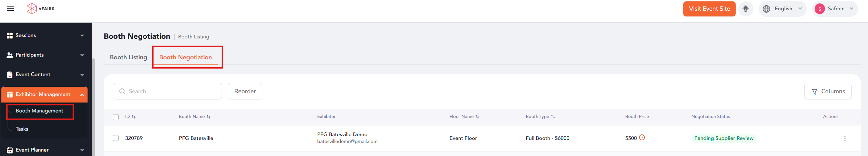
Task: Open the three-dot actions menu for row 320789
Action: [x=845, y=138]
